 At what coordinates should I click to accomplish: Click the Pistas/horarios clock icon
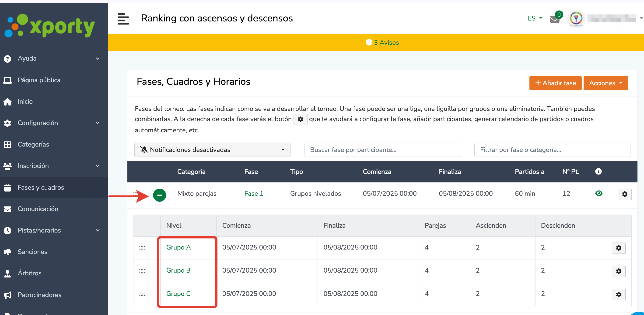coord(7,230)
